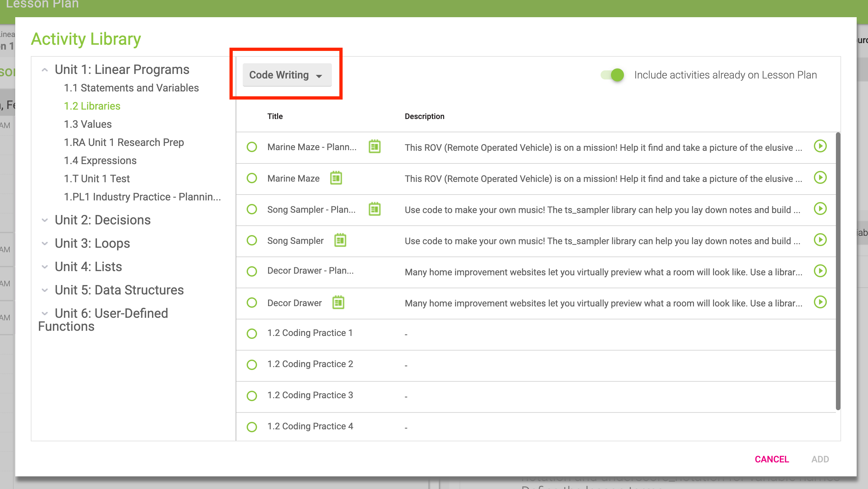
Task: Click the activity list vertical scrollbar
Action: (838, 272)
